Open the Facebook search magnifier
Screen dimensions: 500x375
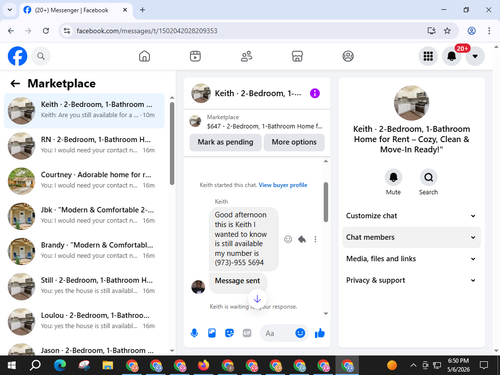41,56
